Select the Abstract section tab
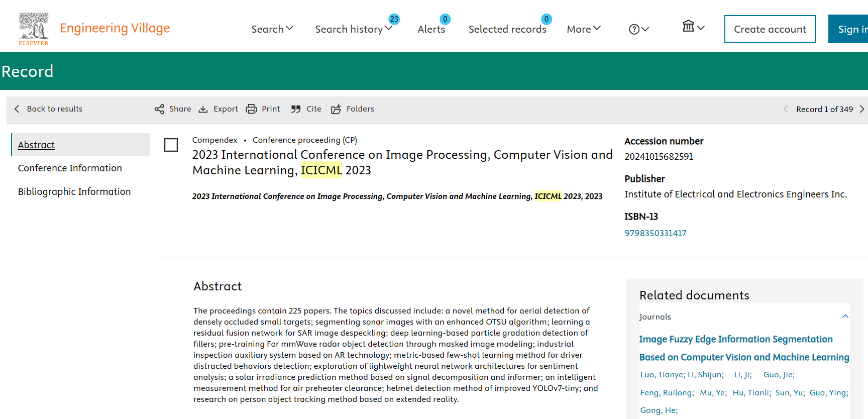This screenshot has width=868, height=419. (x=81, y=145)
